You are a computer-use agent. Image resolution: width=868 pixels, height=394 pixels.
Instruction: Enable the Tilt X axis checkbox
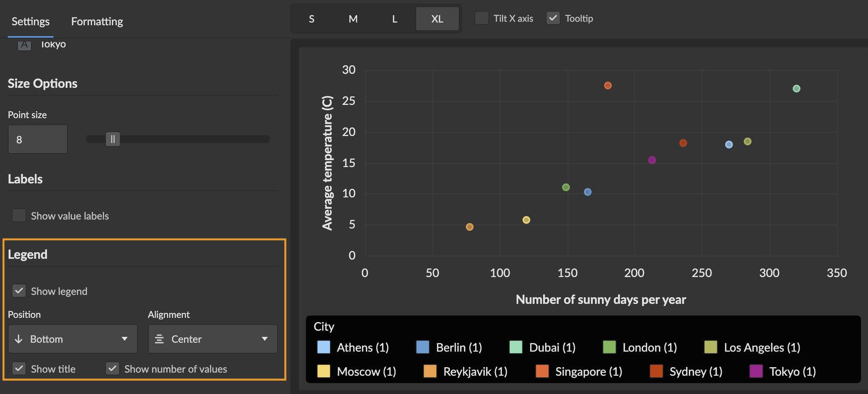coord(482,18)
